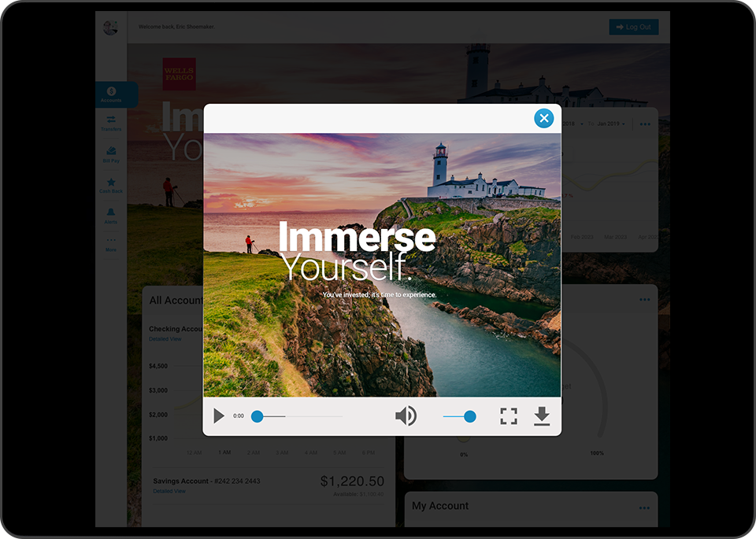Click the Log Out button
Image resolution: width=756 pixels, height=539 pixels.
pyautogui.click(x=633, y=27)
